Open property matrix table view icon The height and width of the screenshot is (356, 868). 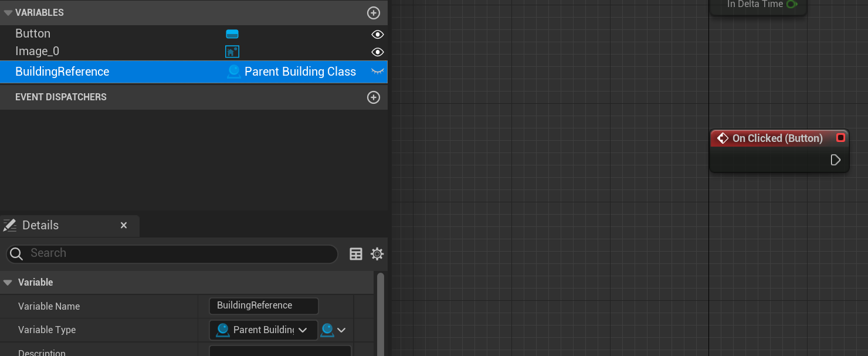click(x=356, y=254)
